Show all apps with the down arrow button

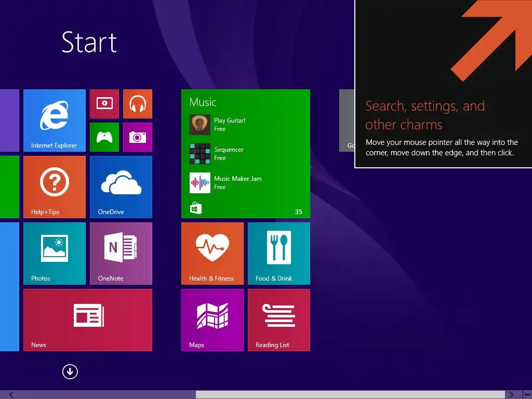click(70, 372)
